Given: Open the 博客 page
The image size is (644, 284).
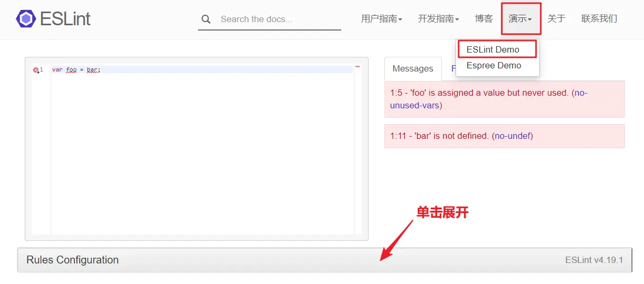Looking at the screenshot, I should tap(484, 19).
